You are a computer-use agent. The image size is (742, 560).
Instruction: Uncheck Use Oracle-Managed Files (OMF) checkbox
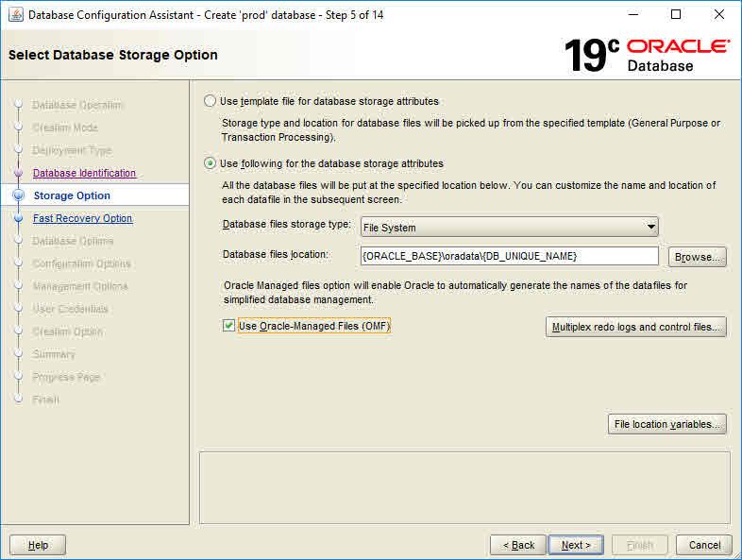(228, 326)
